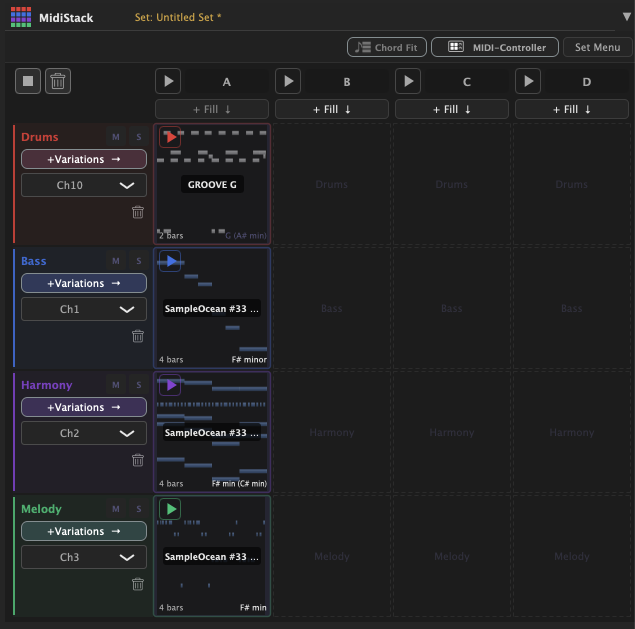
Task: Click the Bass track name
Action: tap(34, 261)
